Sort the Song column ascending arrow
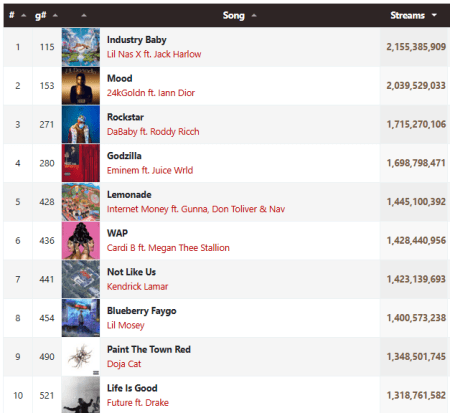 tap(254, 16)
